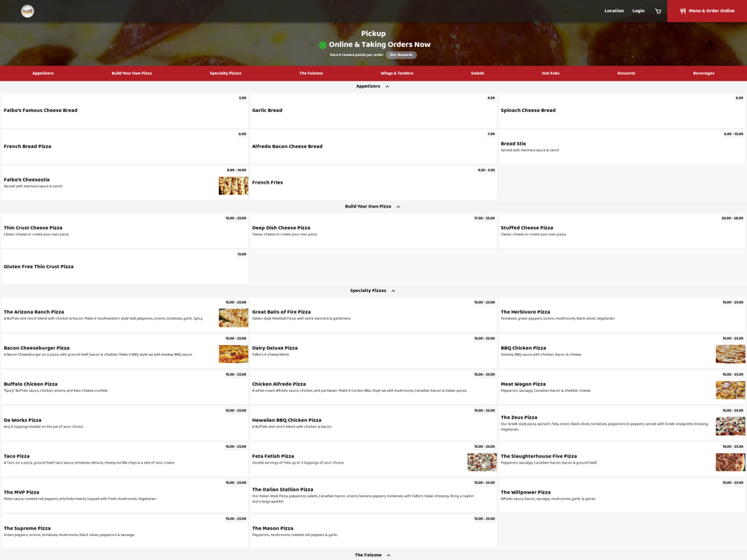Open the shopping cart icon

click(658, 11)
